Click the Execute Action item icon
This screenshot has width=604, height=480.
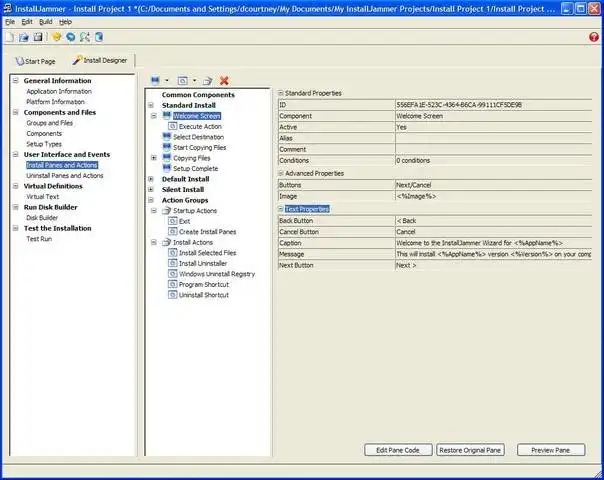coord(173,126)
